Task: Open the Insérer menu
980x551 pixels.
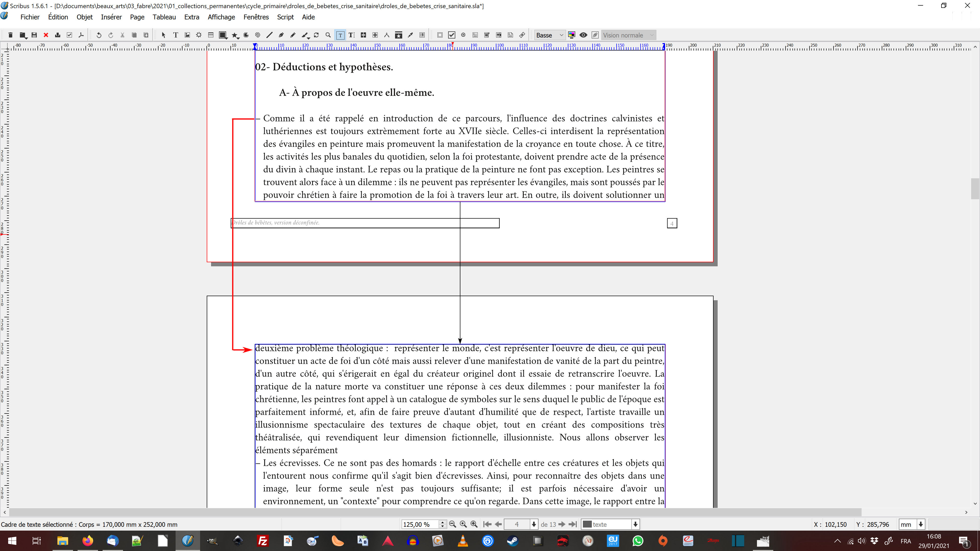Action: [x=111, y=17]
